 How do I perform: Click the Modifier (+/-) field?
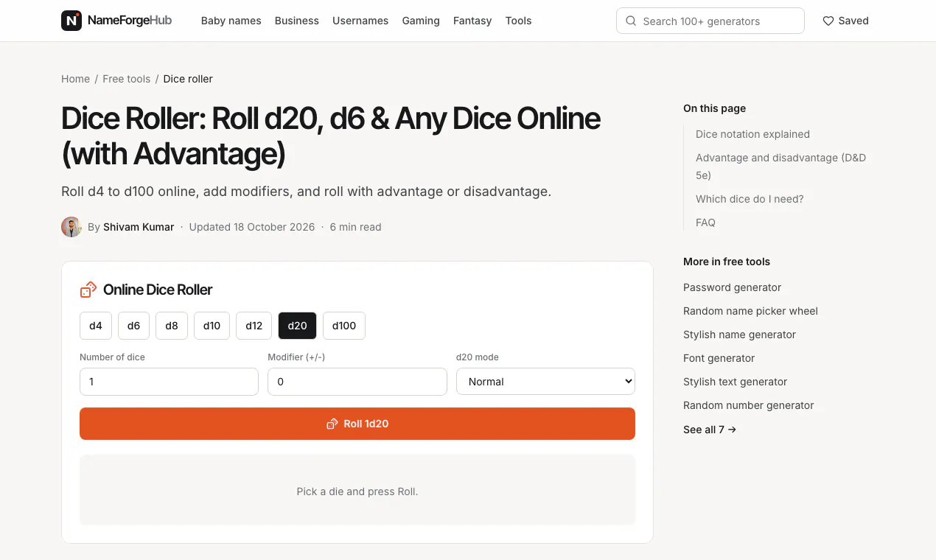[x=357, y=382]
